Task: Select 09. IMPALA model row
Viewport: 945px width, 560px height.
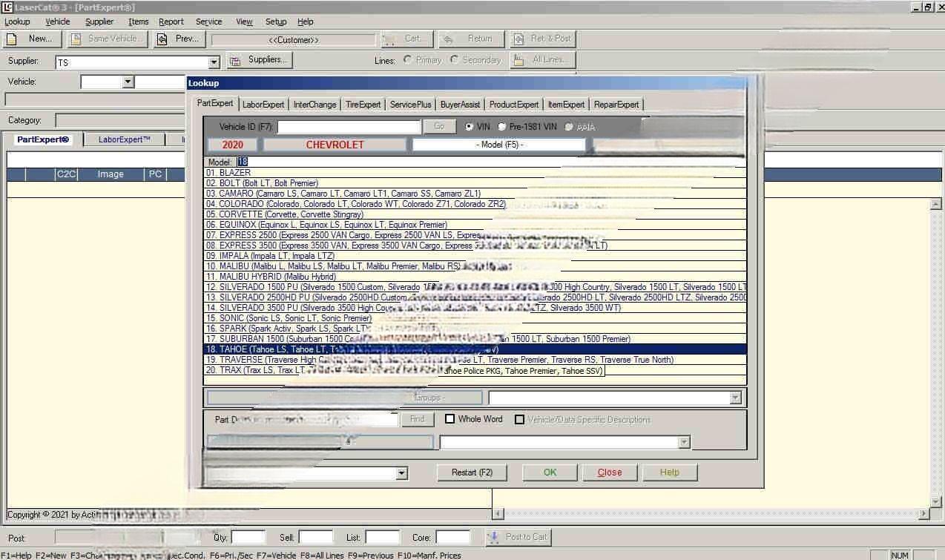Action: (475, 256)
